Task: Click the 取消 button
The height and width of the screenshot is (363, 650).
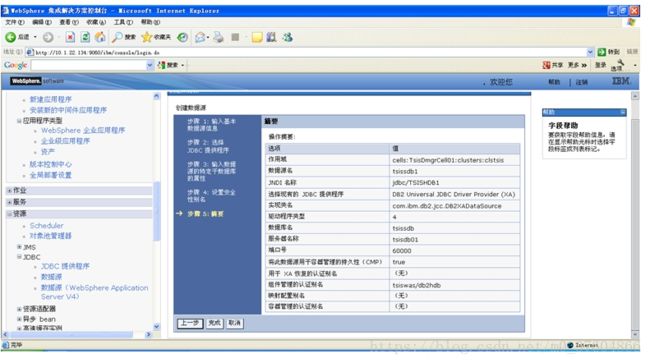Action: click(x=234, y=323)
